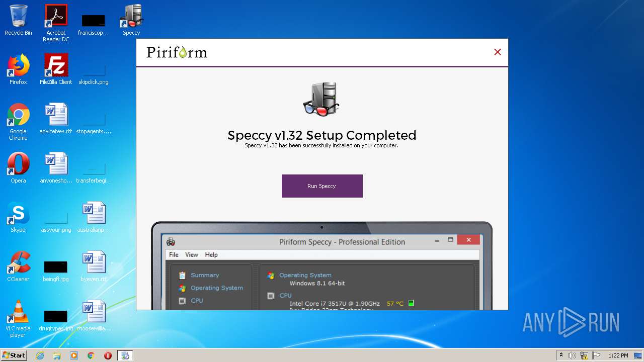Screen dimensions: 644x362
Task: Launch Internet Explorer from the taskbar
Action: (x=40, y=355)
